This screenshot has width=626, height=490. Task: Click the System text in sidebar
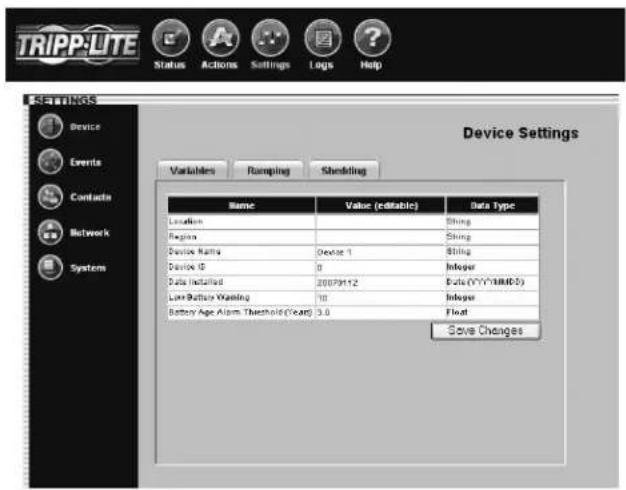coord(88,268)
